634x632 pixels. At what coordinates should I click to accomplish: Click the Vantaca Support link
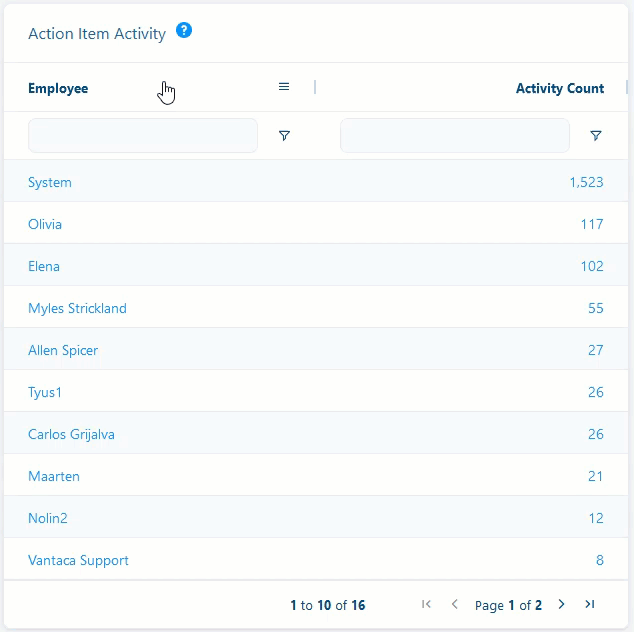pos(78,560)
